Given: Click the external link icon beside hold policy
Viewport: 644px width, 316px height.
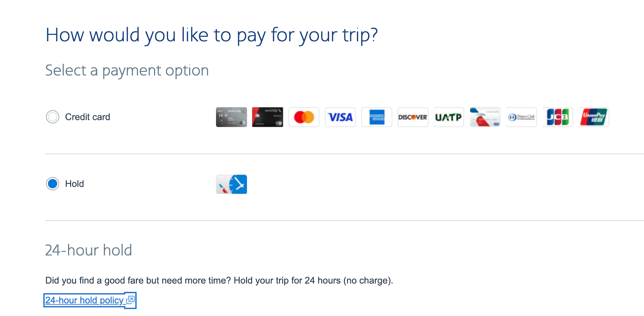Looking at the screenshot, I should (x=129, y=300).
